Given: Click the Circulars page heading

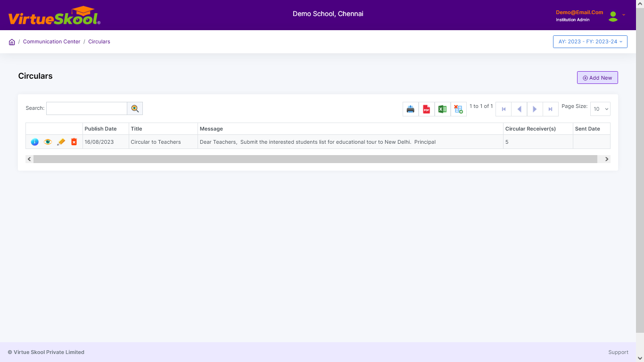Looking at the screenshot, I should tap(35, 76).
